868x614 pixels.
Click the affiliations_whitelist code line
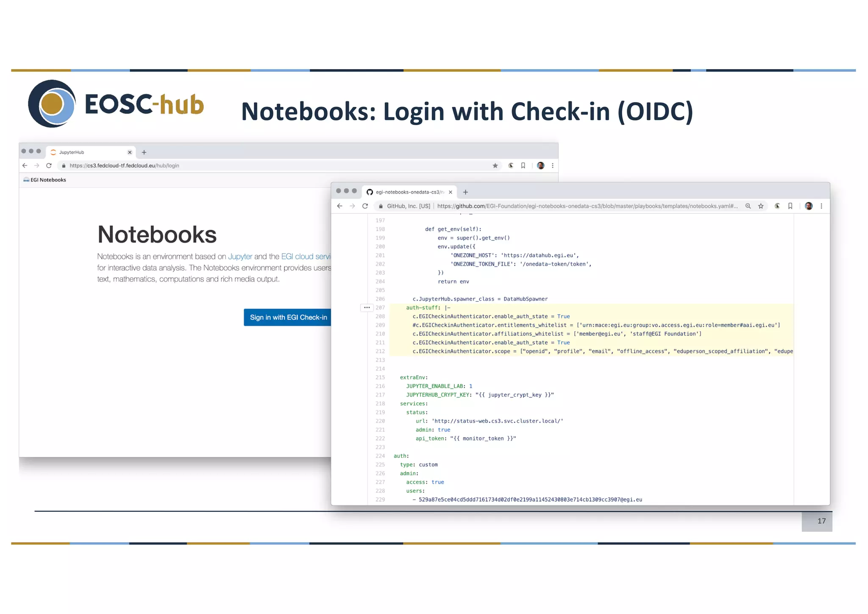tap(557, 334)
